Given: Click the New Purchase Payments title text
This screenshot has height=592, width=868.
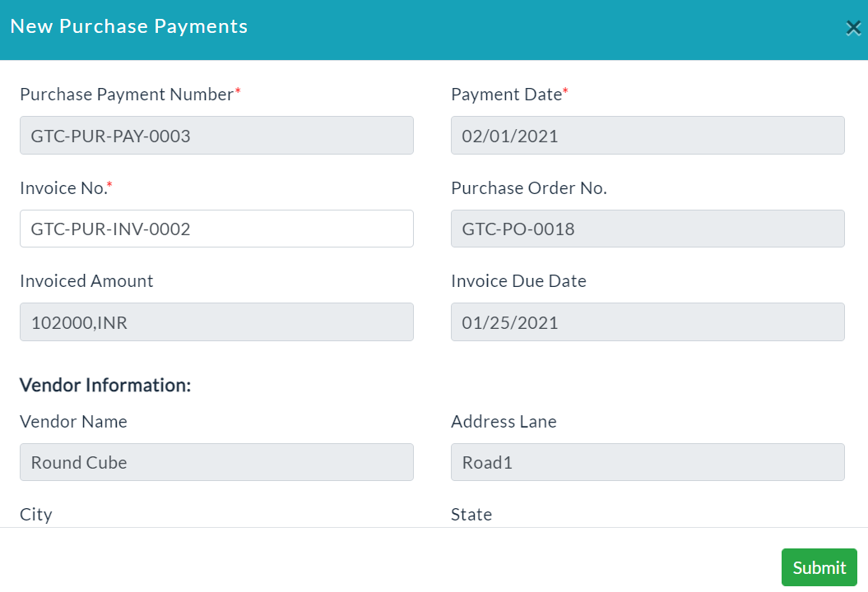Looking at the screenshot, I should (x=129, y=26).
